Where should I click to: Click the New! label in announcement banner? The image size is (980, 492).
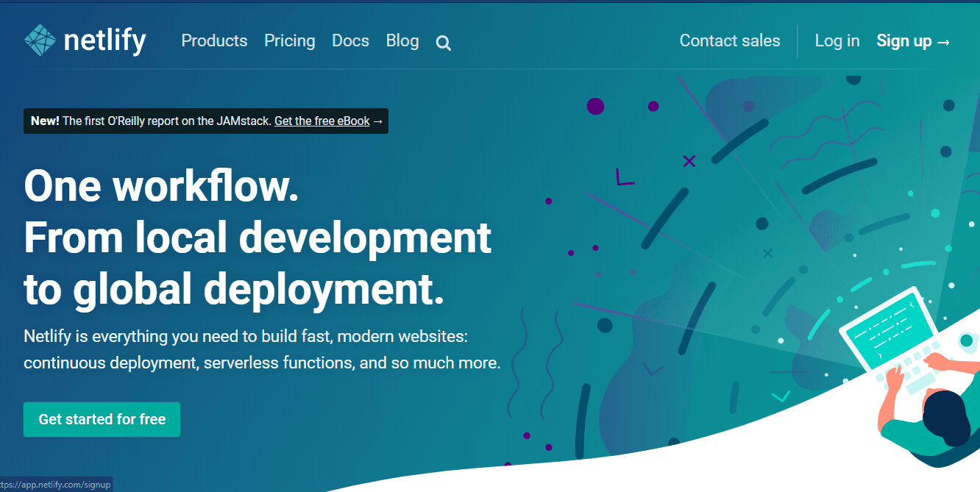(x=45, y=121)
